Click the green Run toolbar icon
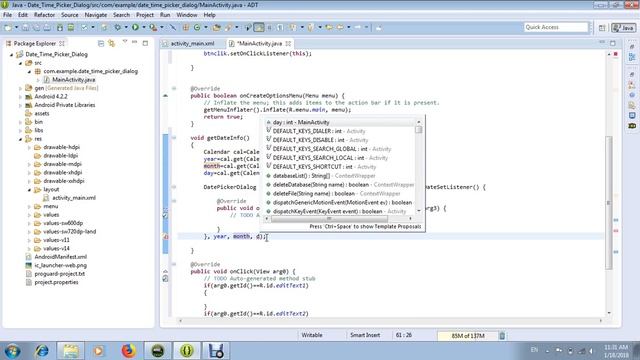The width and height of the screenshot is (640, 360). point(135,27)
